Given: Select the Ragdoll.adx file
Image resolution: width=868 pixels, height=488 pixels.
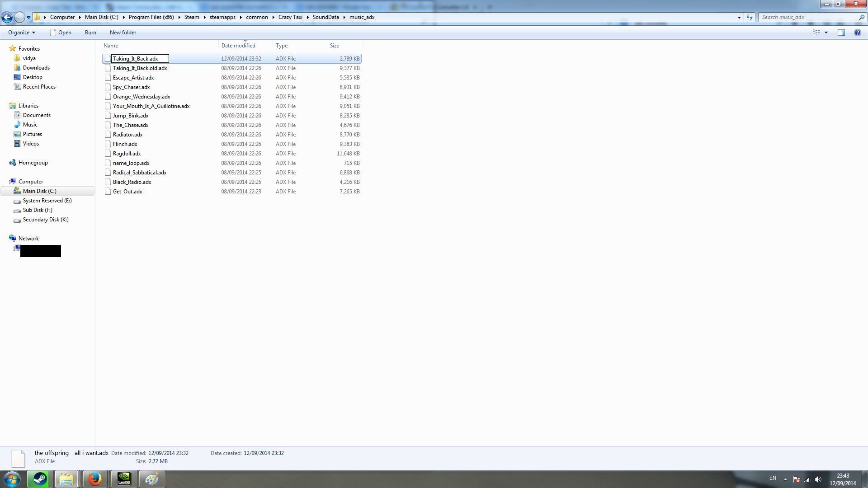Looking at the screenshot, I should (127, 154).
